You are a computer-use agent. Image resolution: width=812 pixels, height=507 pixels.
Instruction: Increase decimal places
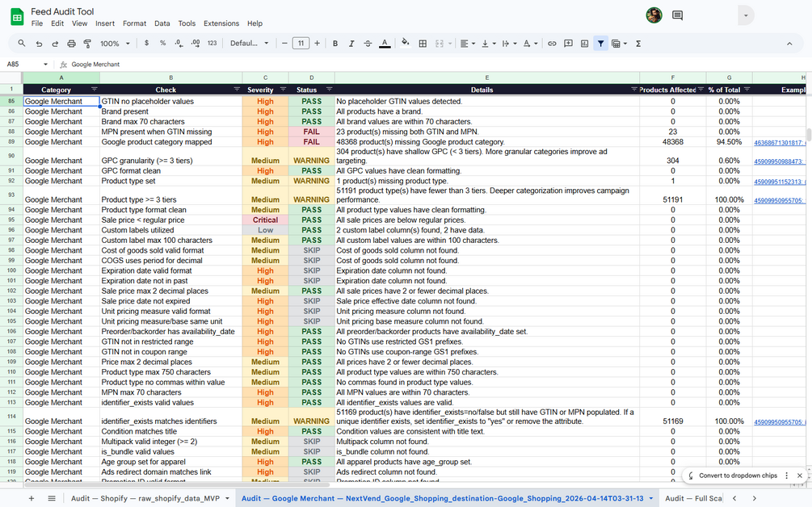(196, 44)
